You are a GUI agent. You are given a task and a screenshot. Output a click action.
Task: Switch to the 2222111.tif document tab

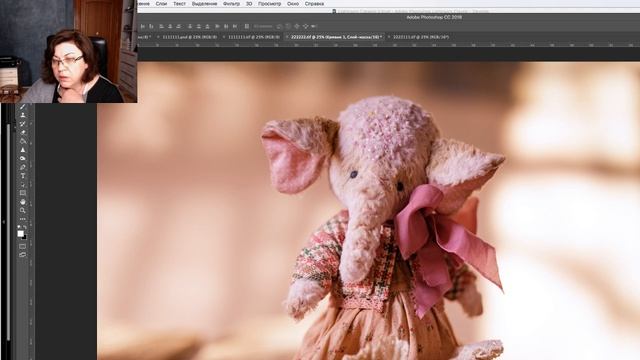(x=421, y=37)
